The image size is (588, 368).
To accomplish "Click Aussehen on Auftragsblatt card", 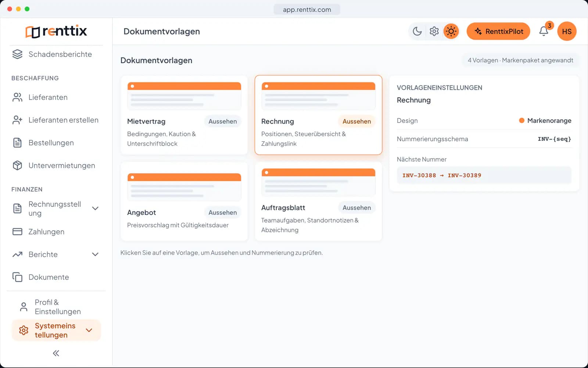I will (356, 208).
